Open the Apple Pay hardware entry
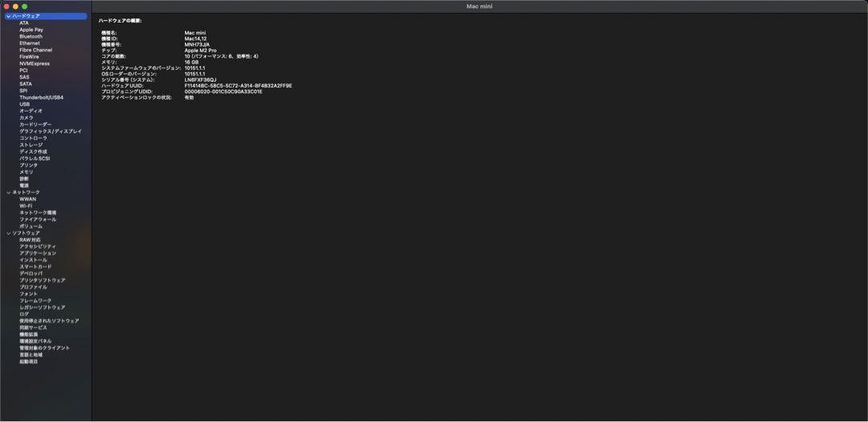This screenshot has width=868, height=422. coord(31,30)
